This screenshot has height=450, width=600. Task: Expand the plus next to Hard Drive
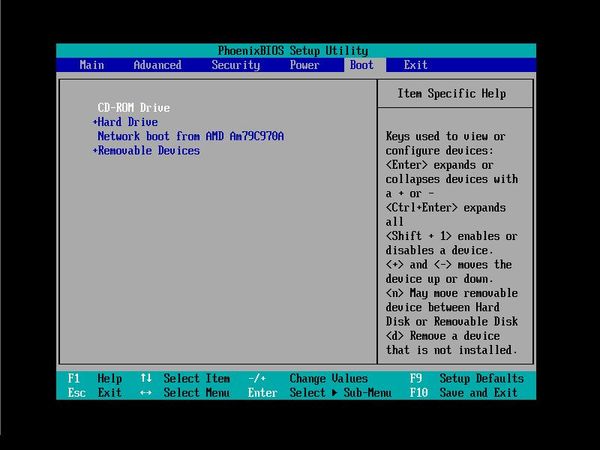(x=95, y=122)
